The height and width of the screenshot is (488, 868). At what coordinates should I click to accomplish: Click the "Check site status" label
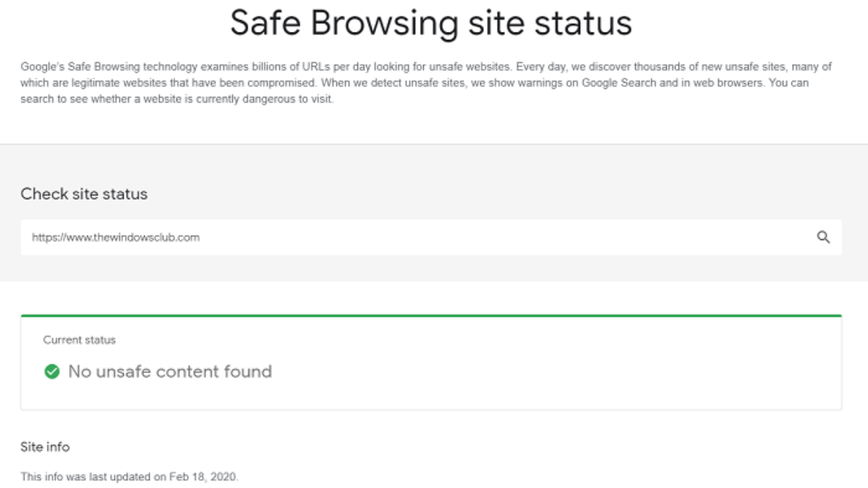[84, 194]
